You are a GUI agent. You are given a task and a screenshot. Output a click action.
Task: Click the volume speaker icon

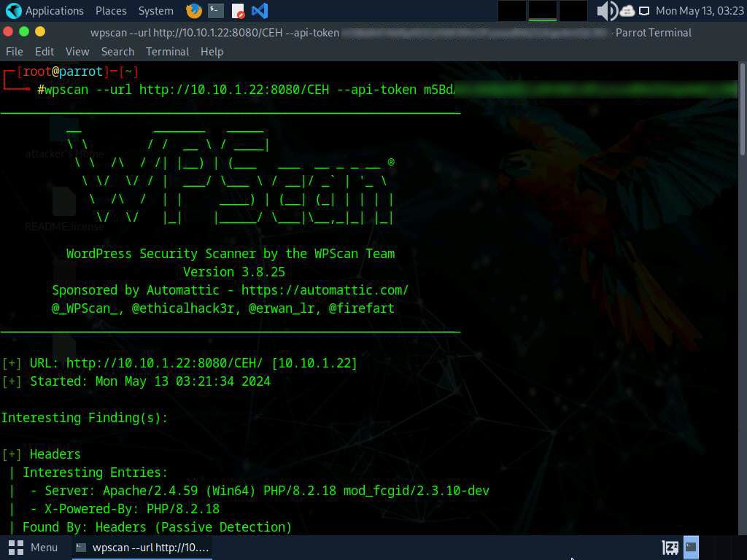click(605, 11)
